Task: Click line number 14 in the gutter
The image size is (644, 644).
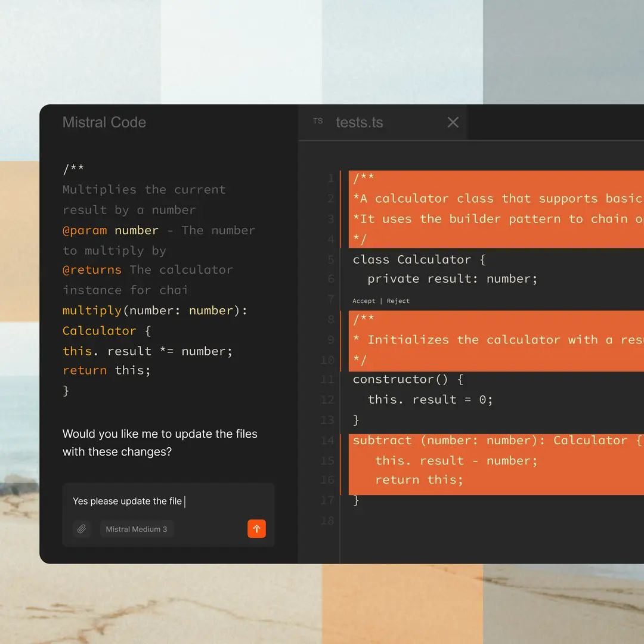Action: [327, 441]
